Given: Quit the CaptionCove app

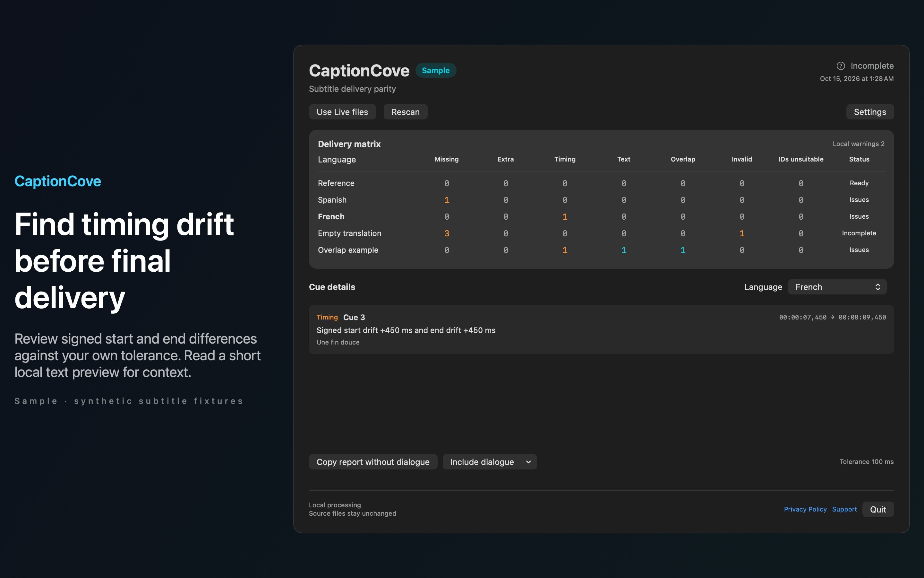Looking at the screenshot, I should (x=878, y=509).
